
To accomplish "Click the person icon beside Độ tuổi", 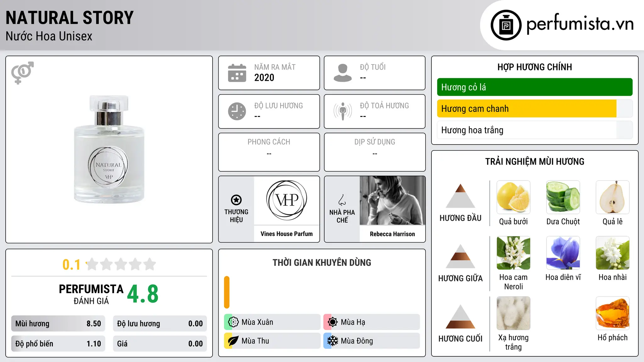I will coord(342,73).
